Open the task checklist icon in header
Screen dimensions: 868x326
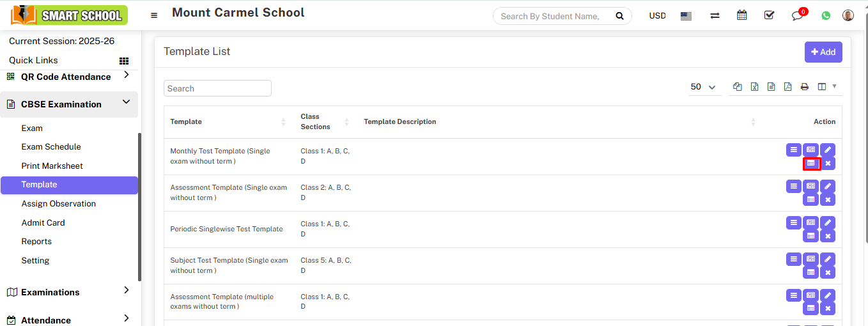(769, 15)
